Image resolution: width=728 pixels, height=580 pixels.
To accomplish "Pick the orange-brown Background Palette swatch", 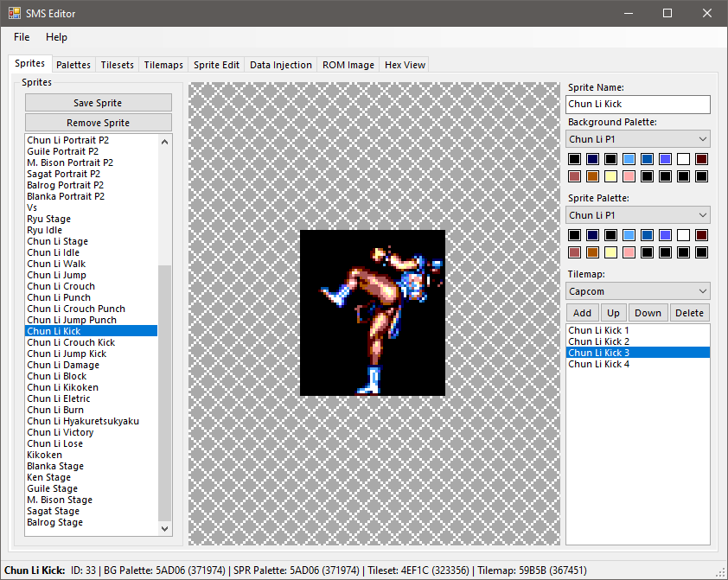I will 592,176.
